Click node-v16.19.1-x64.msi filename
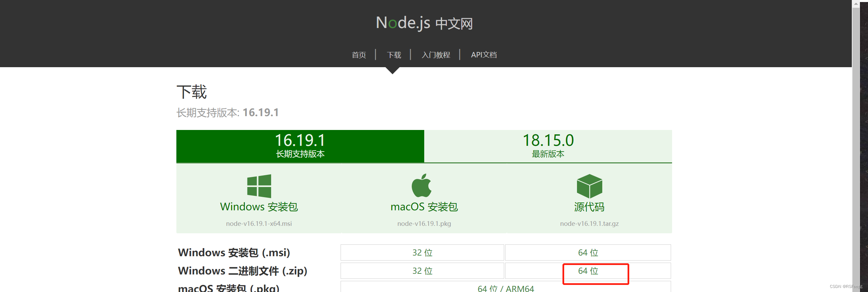868x292 pixels. point(259,223)
